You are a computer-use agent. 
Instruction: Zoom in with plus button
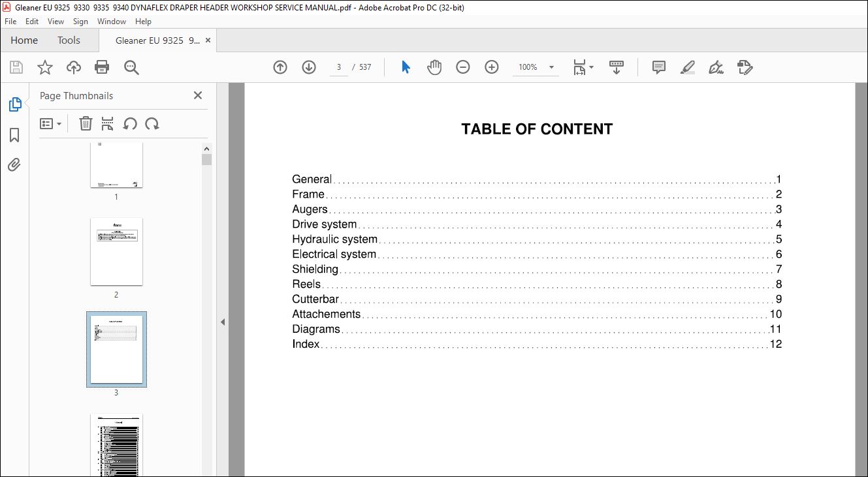[x=492, y=67]
